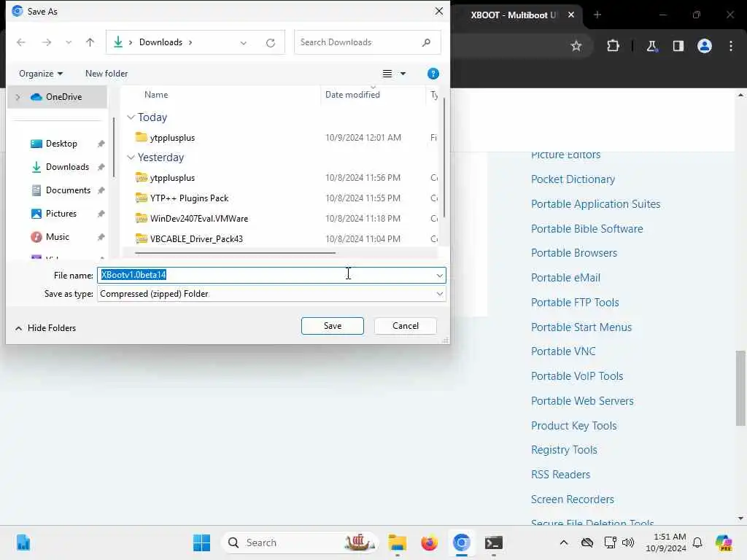Screen dimensions: 747x560
Task: Switch to the XBOOT browser tab
Action: (514, 15)
